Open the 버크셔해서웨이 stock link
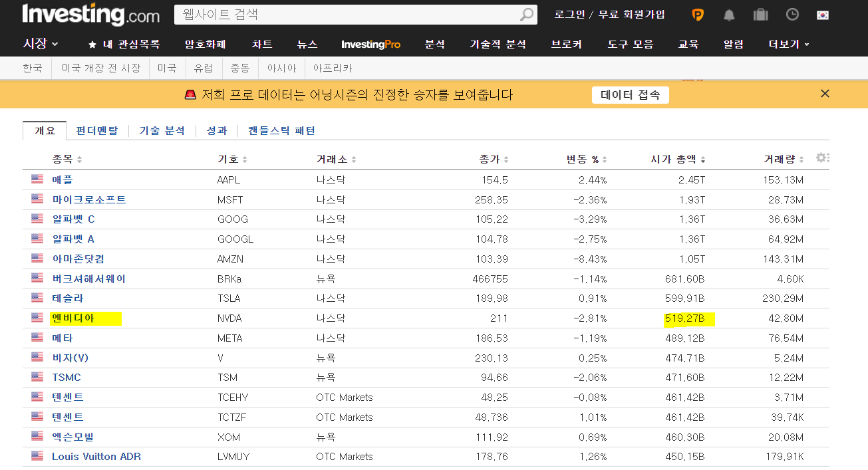Viewport: 868px width, 470px height. click(88, 279)
